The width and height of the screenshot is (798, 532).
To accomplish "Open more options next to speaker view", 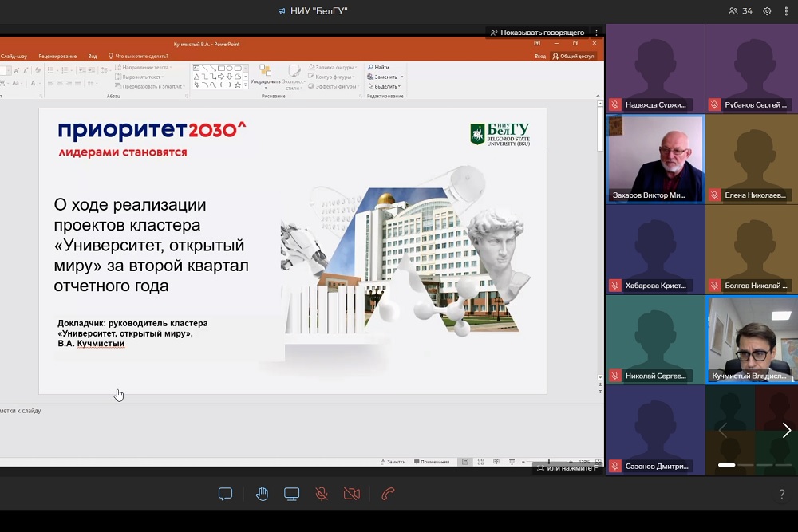I will tap(596, 33).
